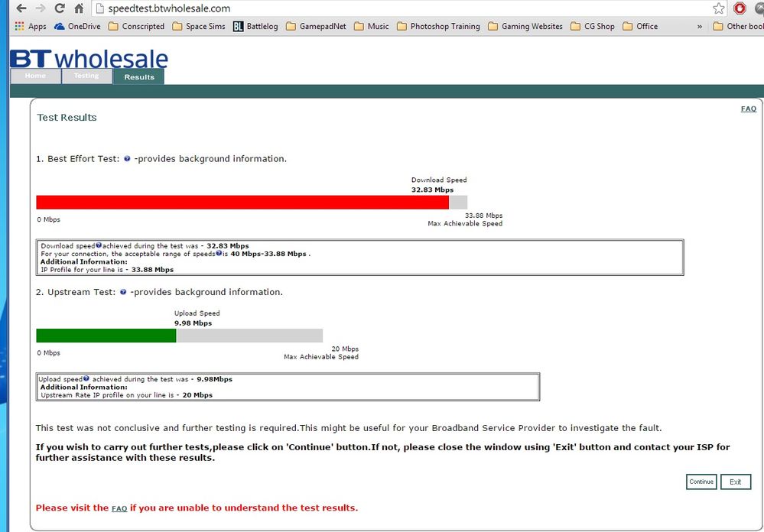Open the Office bookmark folder
The image size is (764, 532).
[x=640, y=26]
